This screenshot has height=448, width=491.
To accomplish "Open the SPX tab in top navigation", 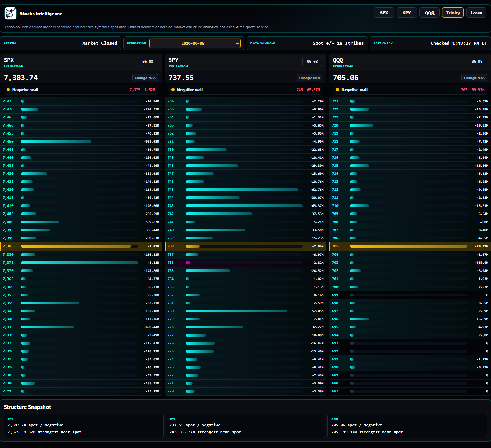I will 384,13.
